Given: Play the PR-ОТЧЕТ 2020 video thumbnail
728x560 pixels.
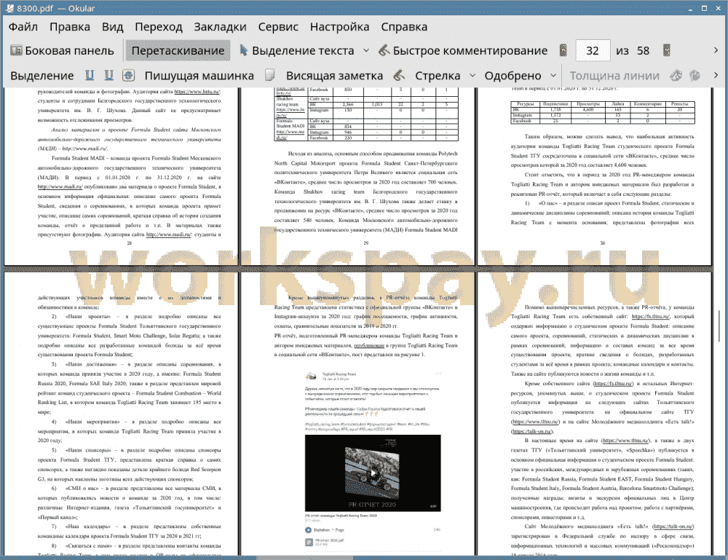Looking at the screenshot, I should 373,473.
